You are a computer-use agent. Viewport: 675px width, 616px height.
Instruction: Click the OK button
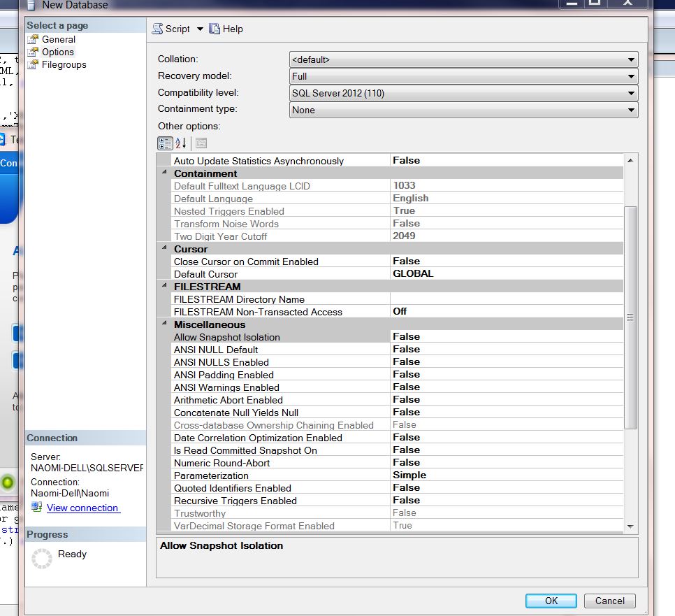pos(551,601)
